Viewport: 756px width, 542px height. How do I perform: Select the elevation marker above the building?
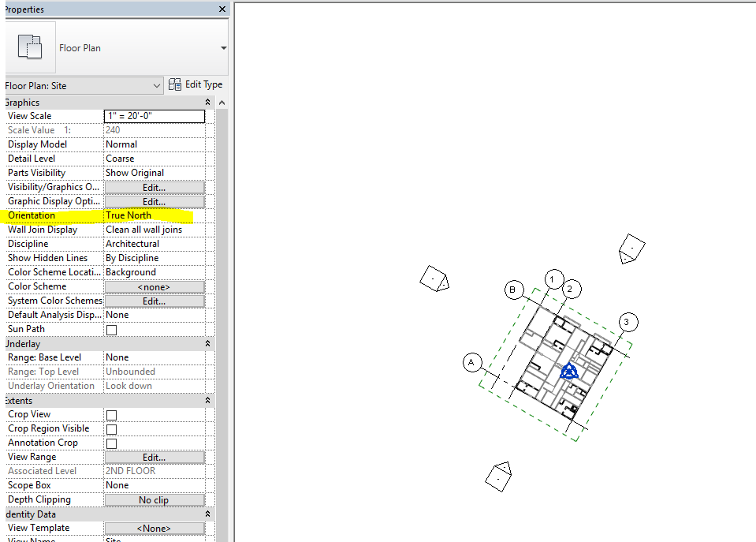coord(631,249)
